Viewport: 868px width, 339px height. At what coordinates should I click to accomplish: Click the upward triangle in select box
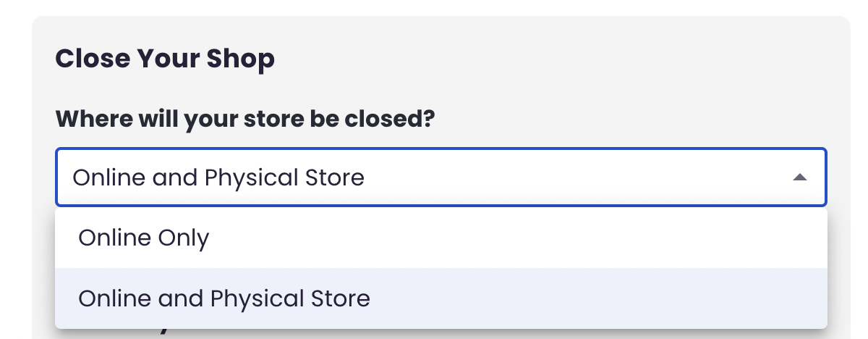tap(799, 177)
